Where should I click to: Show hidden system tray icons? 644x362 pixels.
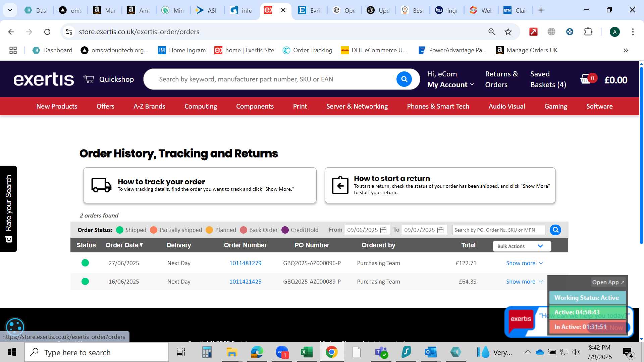(528, 352)
